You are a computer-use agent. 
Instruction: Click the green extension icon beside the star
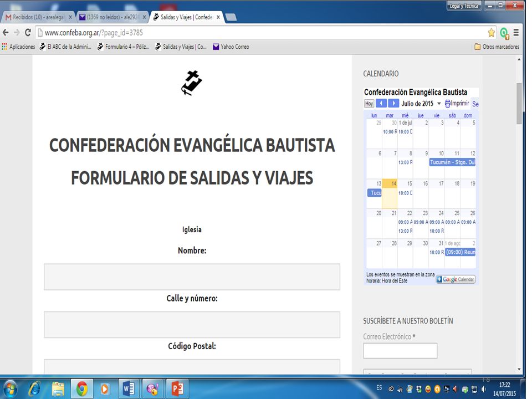point(504,33)
